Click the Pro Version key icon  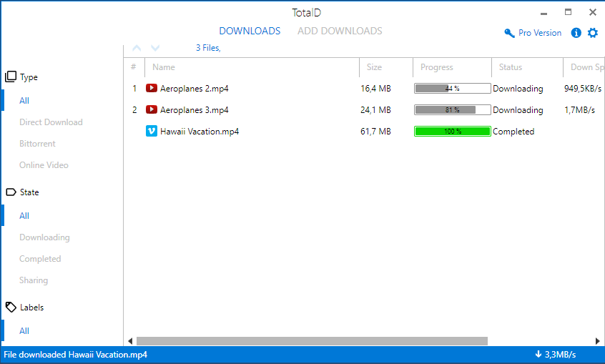point(509,33)
